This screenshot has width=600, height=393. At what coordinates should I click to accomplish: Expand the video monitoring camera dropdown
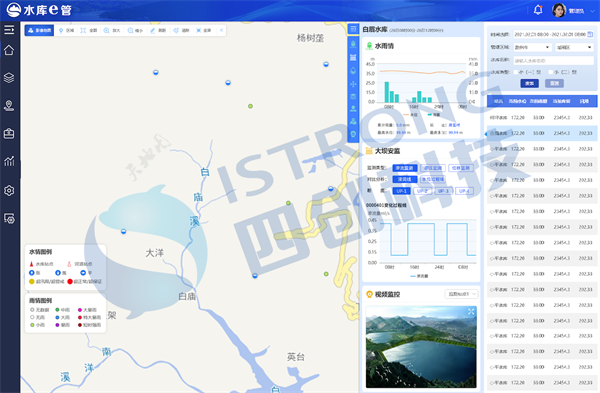point(462,294)
